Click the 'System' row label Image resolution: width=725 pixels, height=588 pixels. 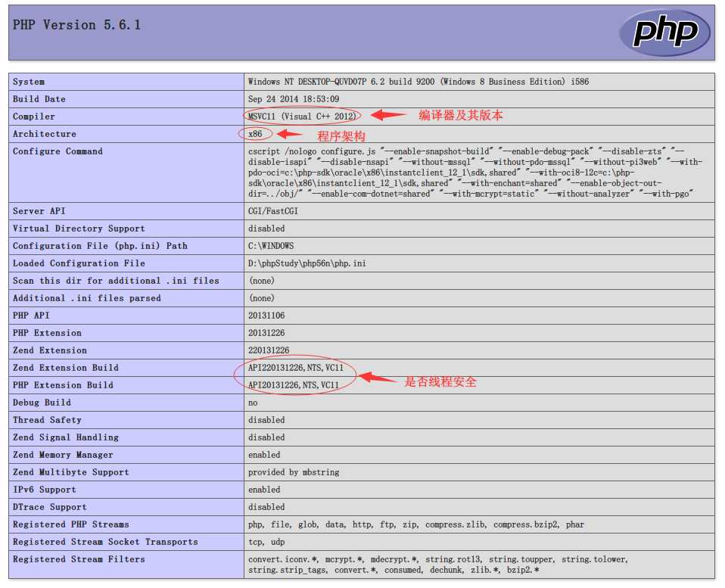29,82
